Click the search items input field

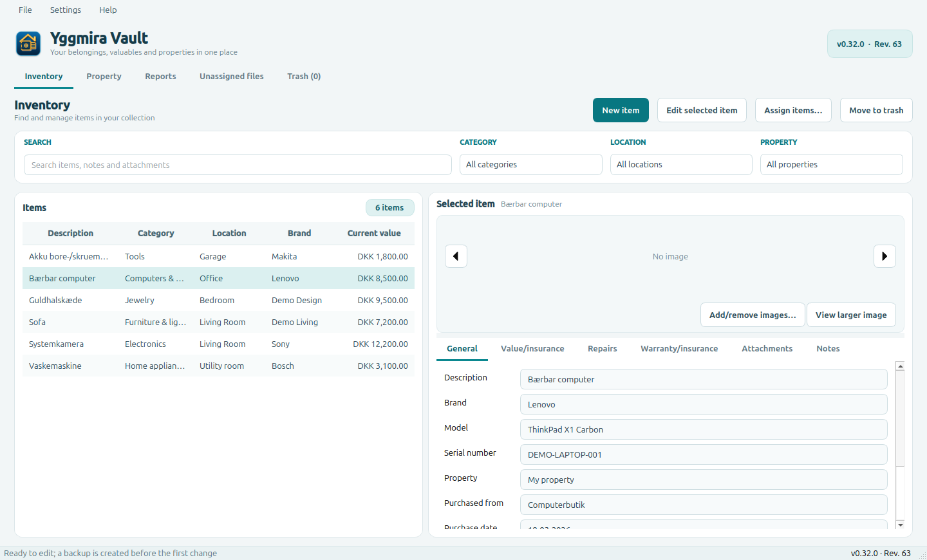click(238, 165)
